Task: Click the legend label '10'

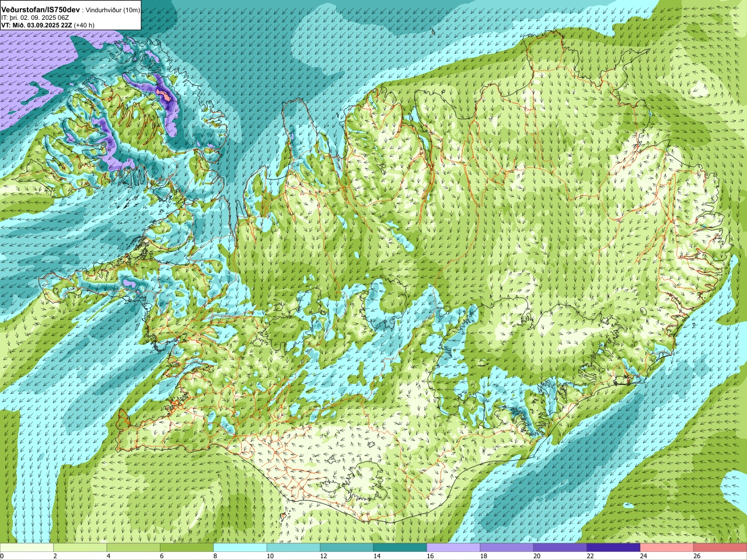Action: point(270,556)
